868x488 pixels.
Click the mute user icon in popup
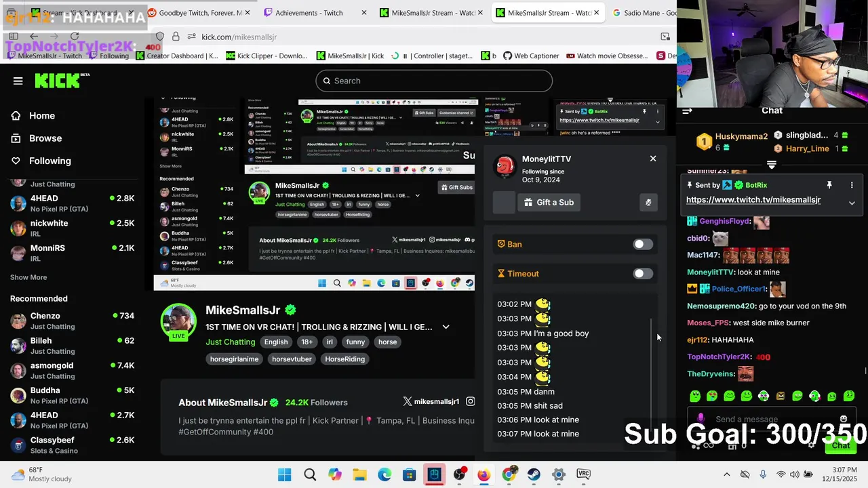click(648, 202)
